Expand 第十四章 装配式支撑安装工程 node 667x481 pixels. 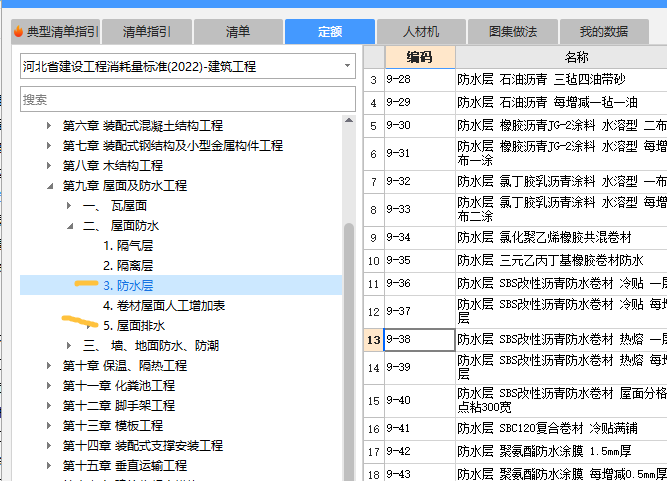49,445
